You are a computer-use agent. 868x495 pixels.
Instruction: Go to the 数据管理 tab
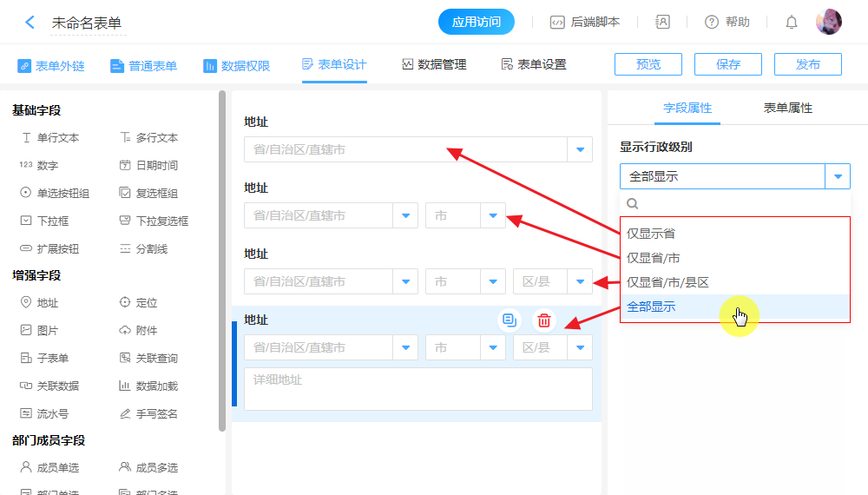click(x=434, y=65)
